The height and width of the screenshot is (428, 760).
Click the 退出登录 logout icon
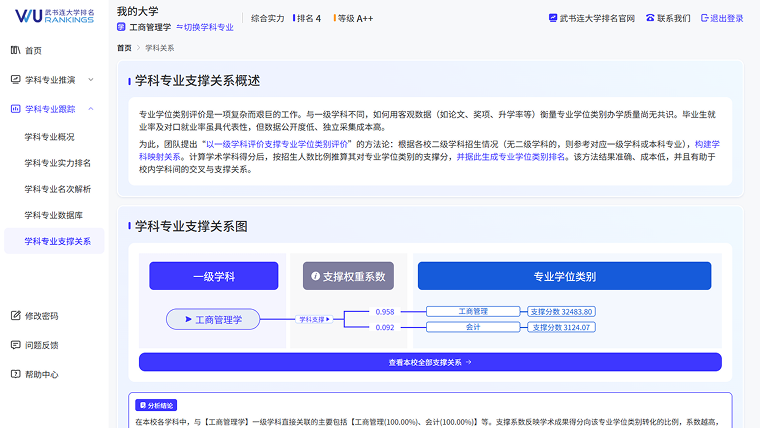point(705,18)
